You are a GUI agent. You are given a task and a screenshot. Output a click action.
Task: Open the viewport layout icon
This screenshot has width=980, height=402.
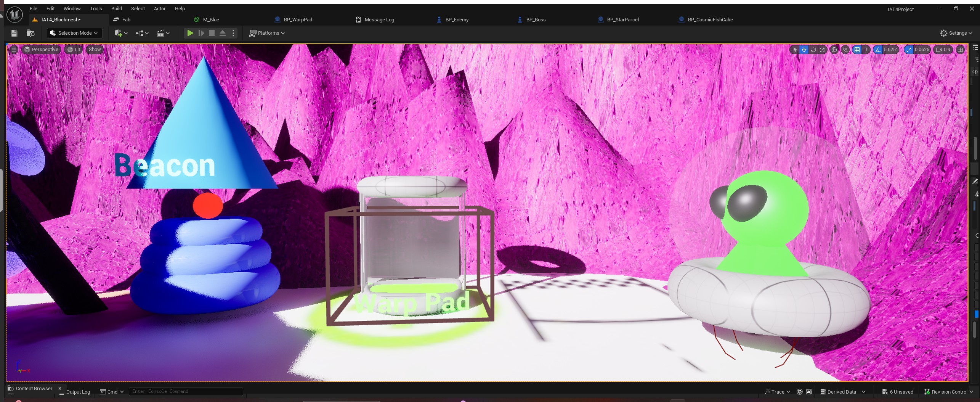(x=960, y=50)
